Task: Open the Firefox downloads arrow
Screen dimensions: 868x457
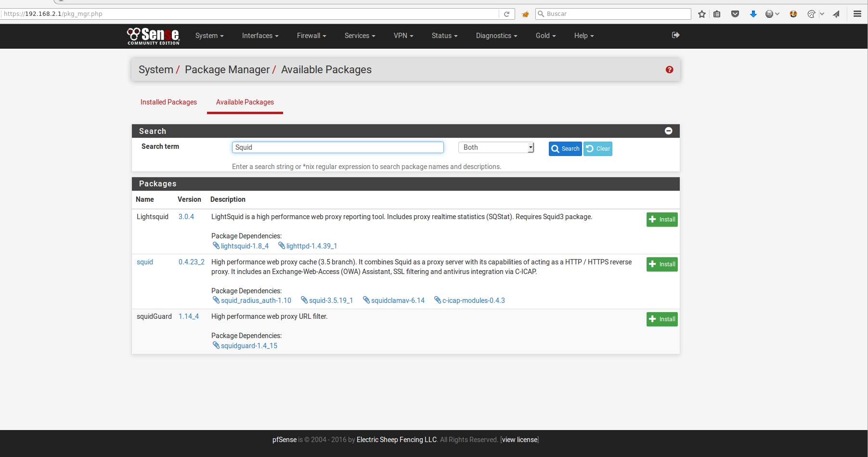Action: point(753,14)
